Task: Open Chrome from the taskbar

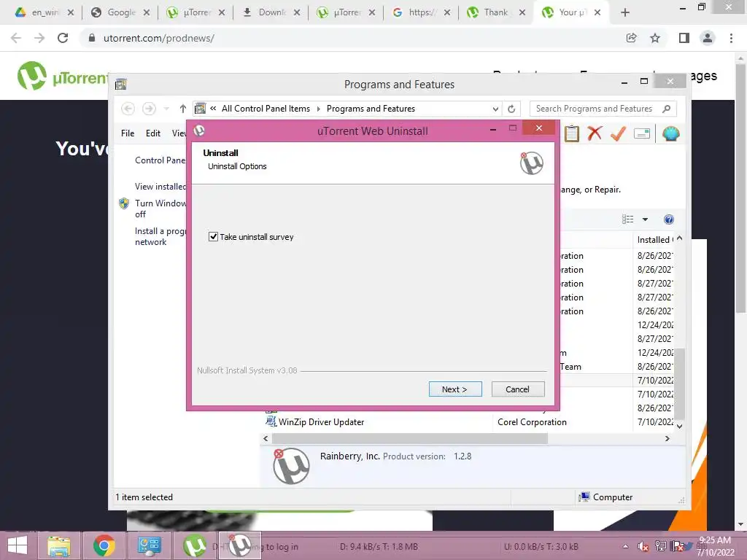Action: coord(104,545)
